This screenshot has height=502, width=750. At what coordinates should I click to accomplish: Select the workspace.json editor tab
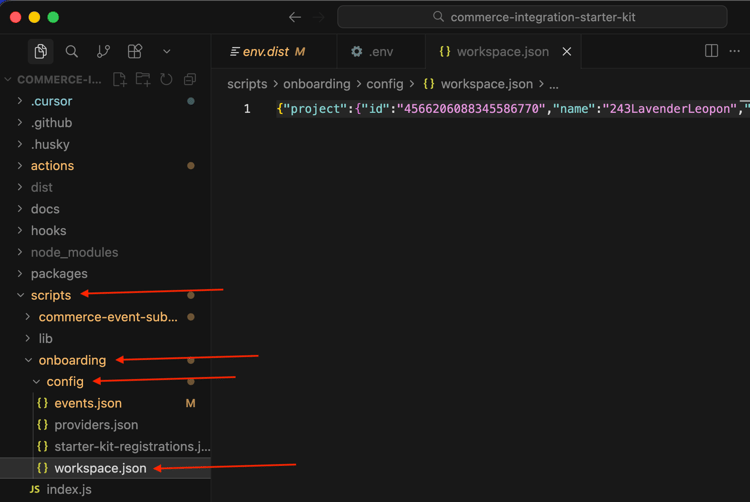point(502,52)
